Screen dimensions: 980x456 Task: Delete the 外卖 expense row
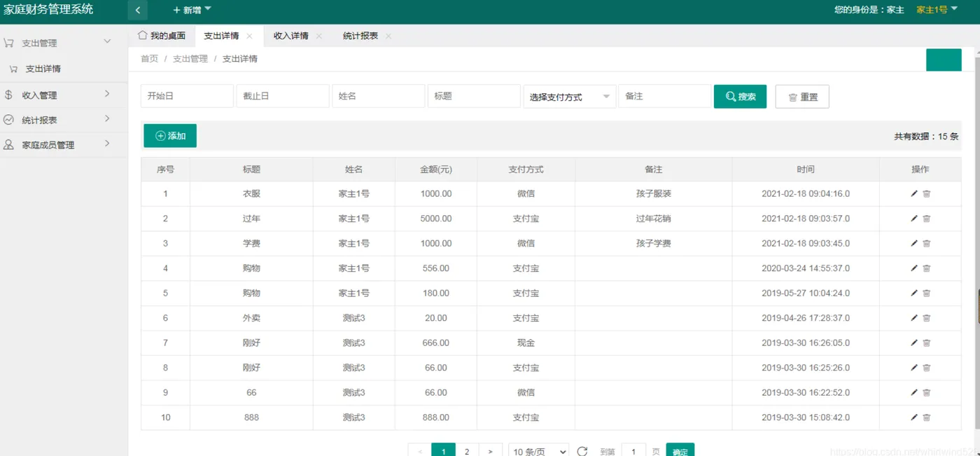click(927, 318)
